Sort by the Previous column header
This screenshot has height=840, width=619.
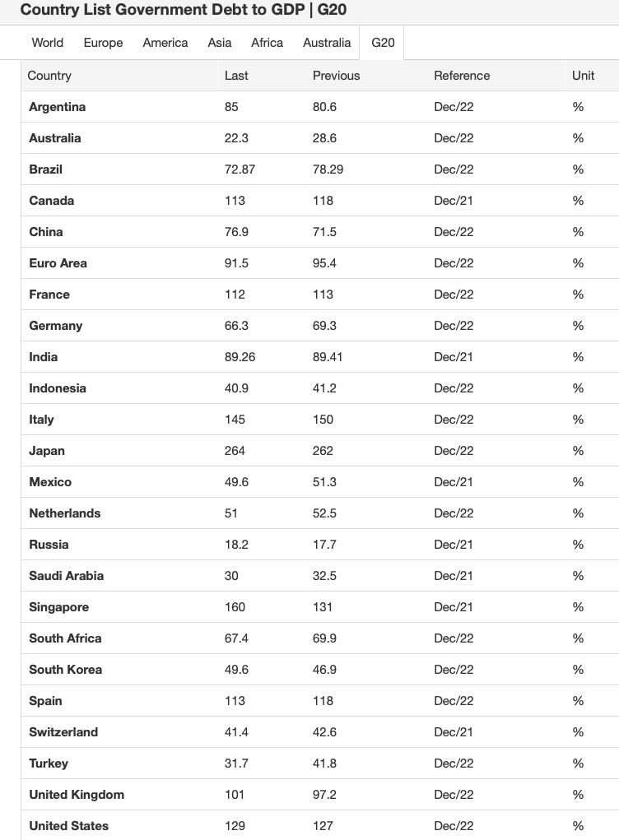pyautogui.click(x=336, y=76)
